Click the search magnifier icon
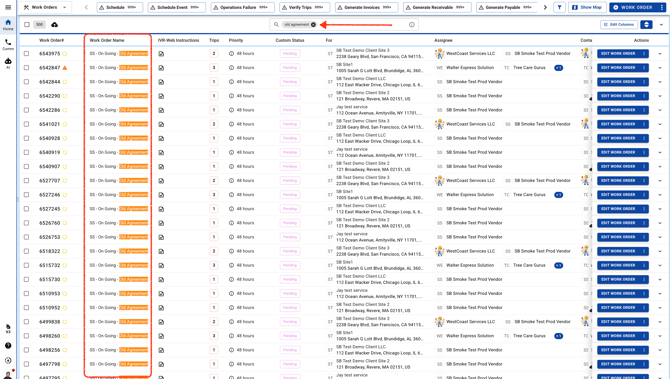Screen dimensions: 670x379 tap(276, 25)
